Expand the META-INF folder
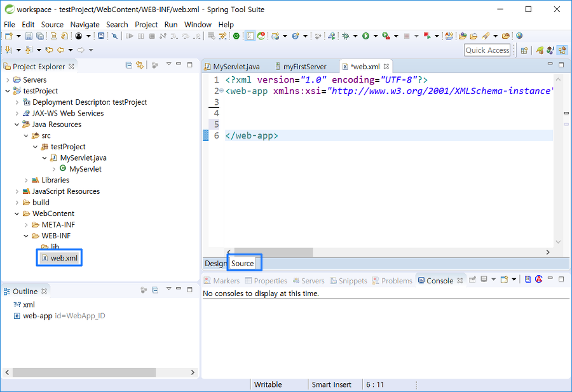 click(x=26, y=225)
